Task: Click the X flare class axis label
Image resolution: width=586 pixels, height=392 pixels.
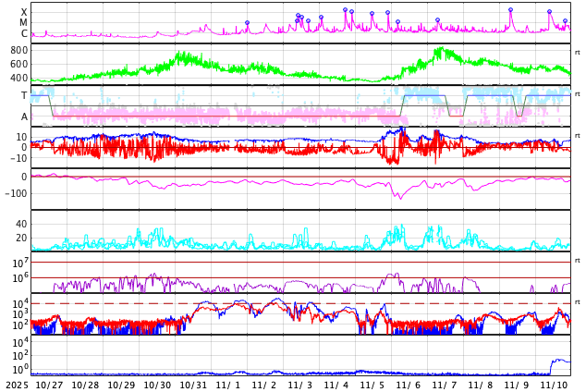Action: 24,13
